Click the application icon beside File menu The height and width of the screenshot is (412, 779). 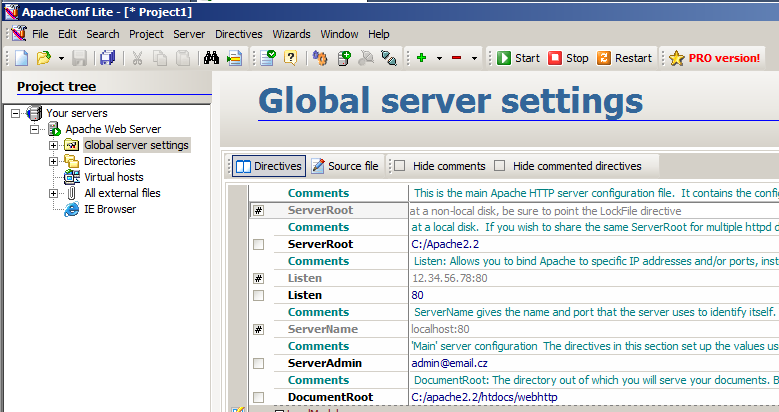pos(19,33)
